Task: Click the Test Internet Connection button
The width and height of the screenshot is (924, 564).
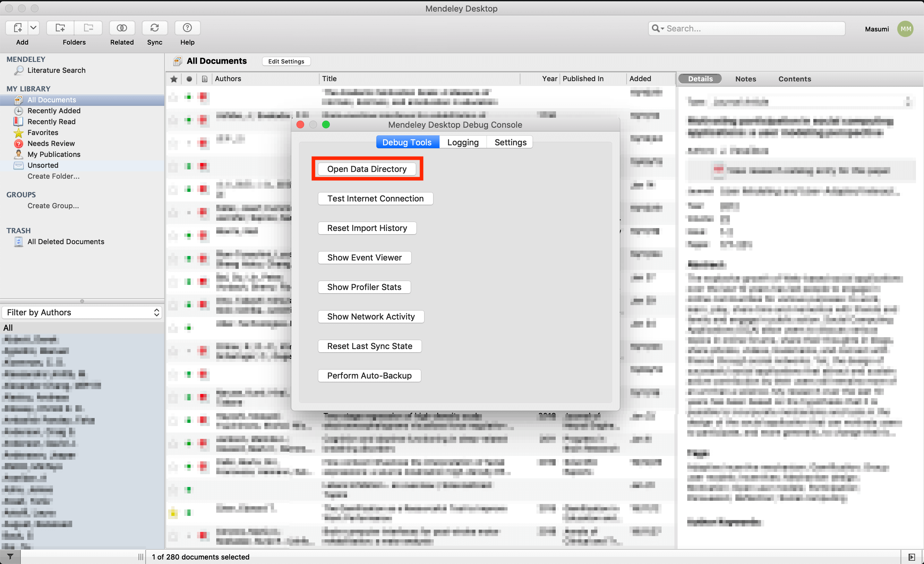Action: [375, 198]
